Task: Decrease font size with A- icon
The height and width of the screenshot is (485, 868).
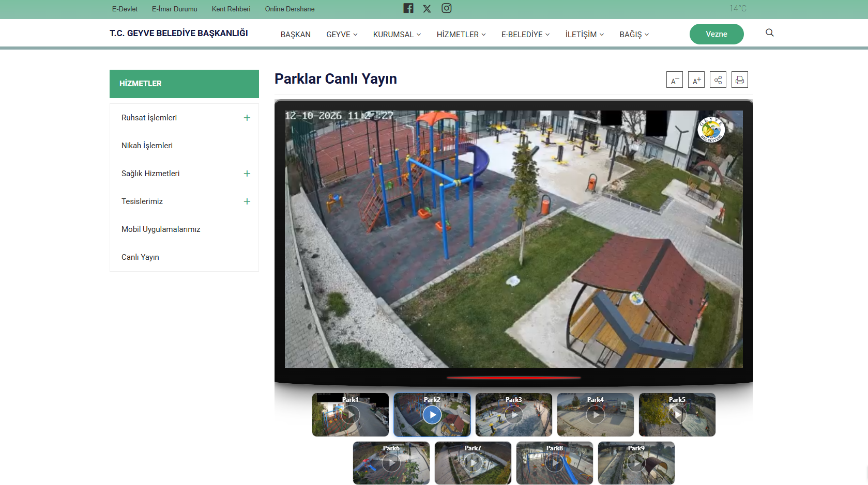Action: tap(675, 80)
